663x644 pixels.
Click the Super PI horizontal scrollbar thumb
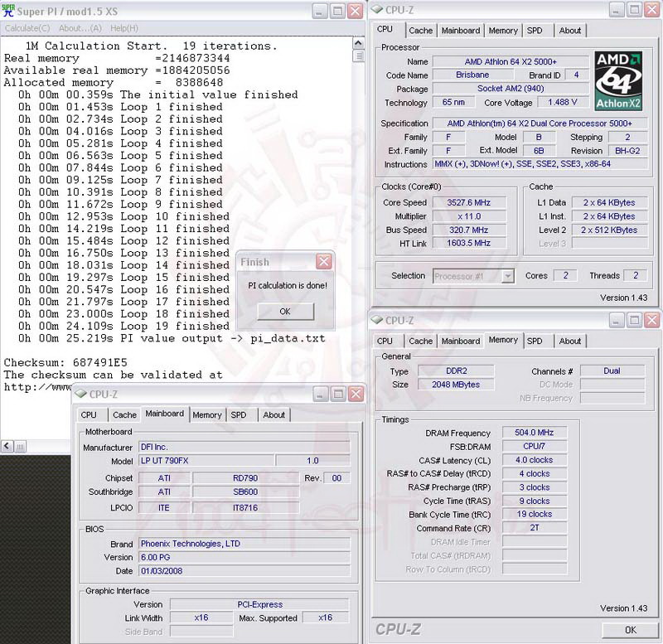click(20, 446)
